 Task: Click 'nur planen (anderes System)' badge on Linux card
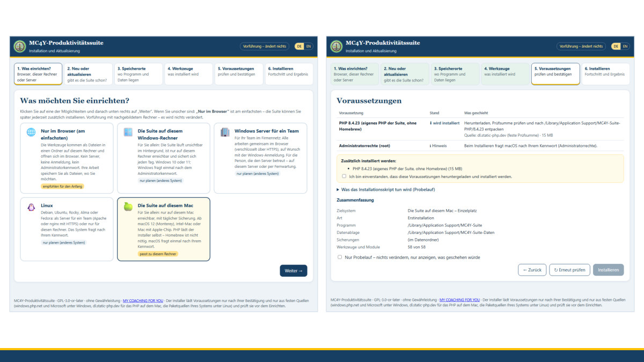tap(64, 242)
